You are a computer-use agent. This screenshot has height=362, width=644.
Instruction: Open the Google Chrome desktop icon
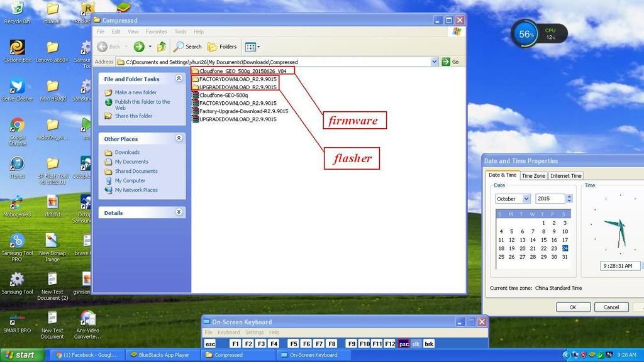[18, 127]
